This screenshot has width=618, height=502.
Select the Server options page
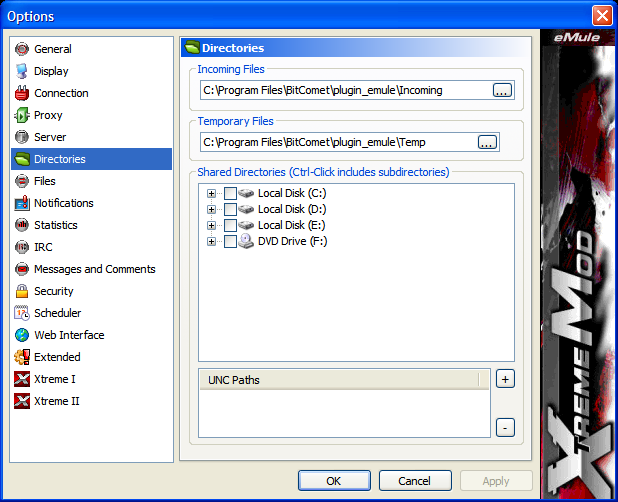point(50,137)
